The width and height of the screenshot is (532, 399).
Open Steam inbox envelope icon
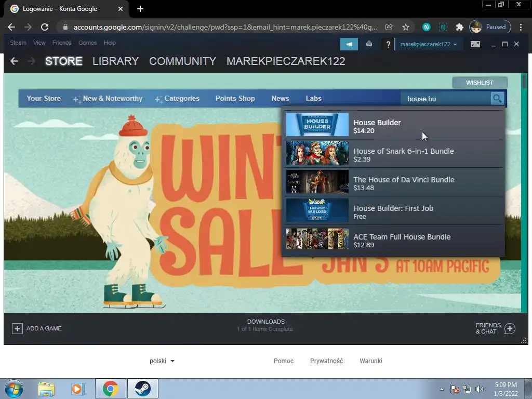[369, 44]
